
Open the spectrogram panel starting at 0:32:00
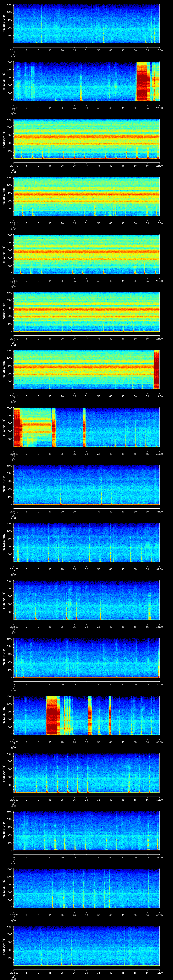click(x=86, y=600)
